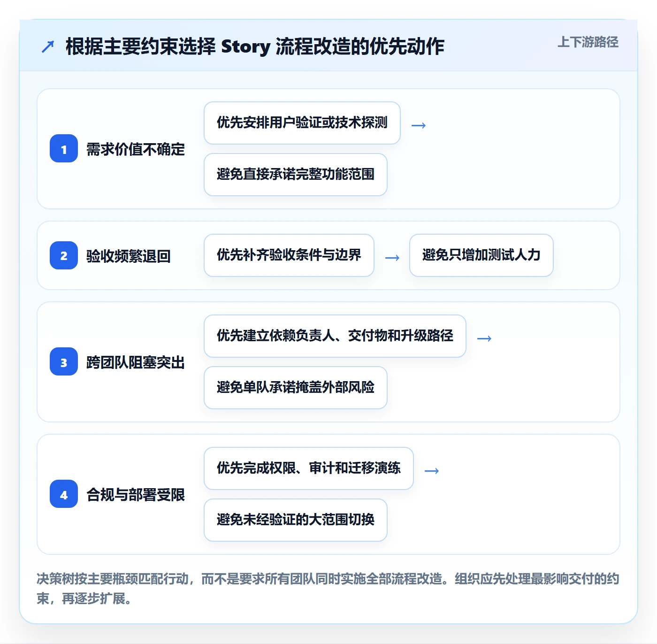
Task: Click the 上下游路径 label in header
Action: point(588,42)
